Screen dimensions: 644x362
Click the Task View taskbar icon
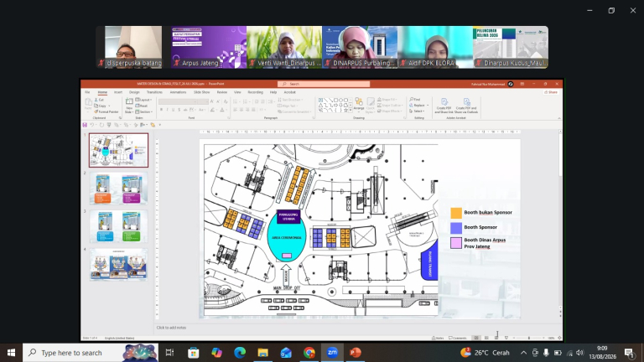(169, 353)
